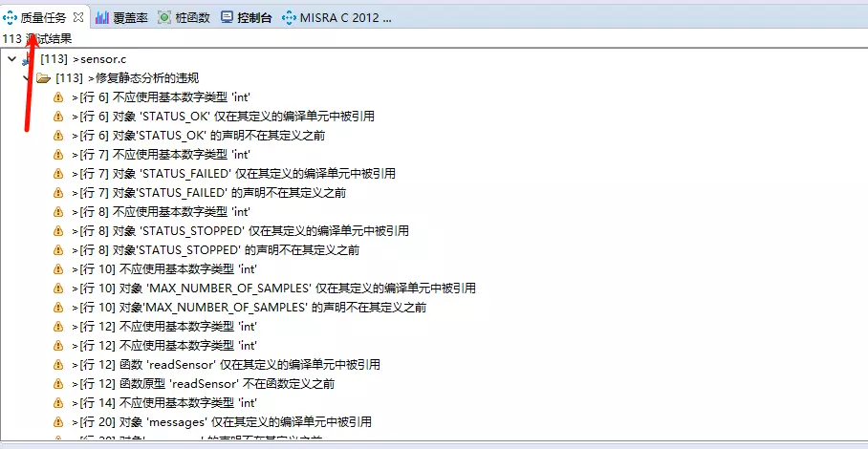Click warning icon beside 函数 'readSensor' row
868x449 pixels.
[58, 365]
